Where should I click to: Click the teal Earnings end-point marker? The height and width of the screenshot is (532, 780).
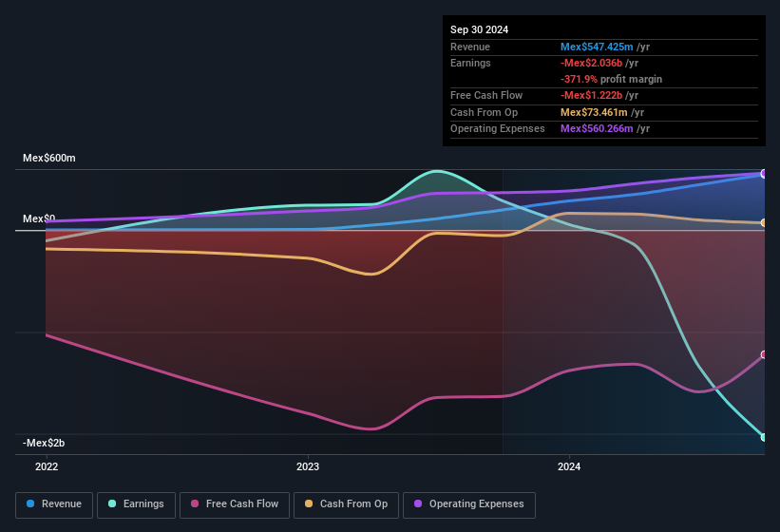(764, 438)
